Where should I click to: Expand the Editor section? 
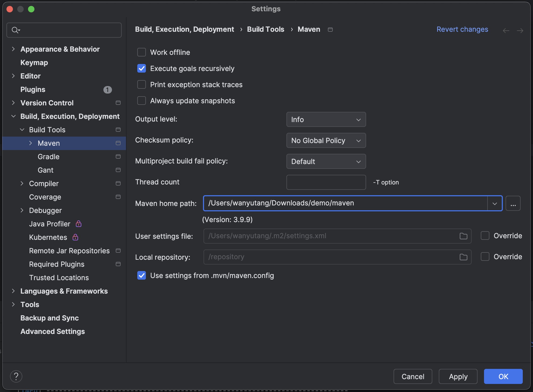tap(13, 76)
